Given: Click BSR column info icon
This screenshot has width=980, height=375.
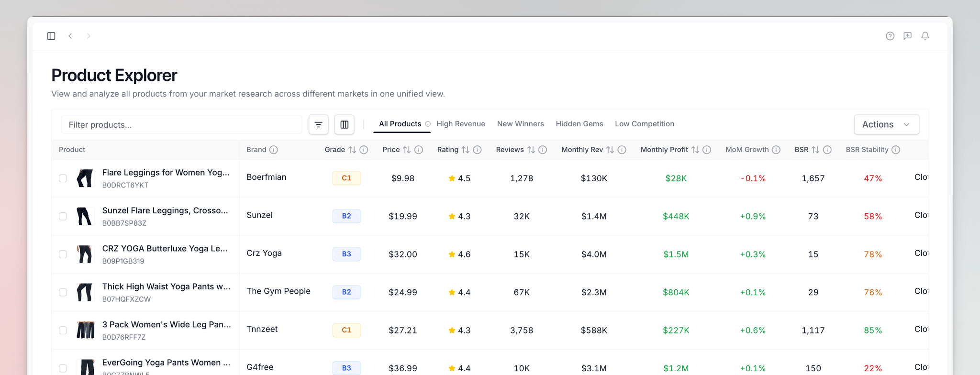Looking at the screenshot, I should pos(827,150).
